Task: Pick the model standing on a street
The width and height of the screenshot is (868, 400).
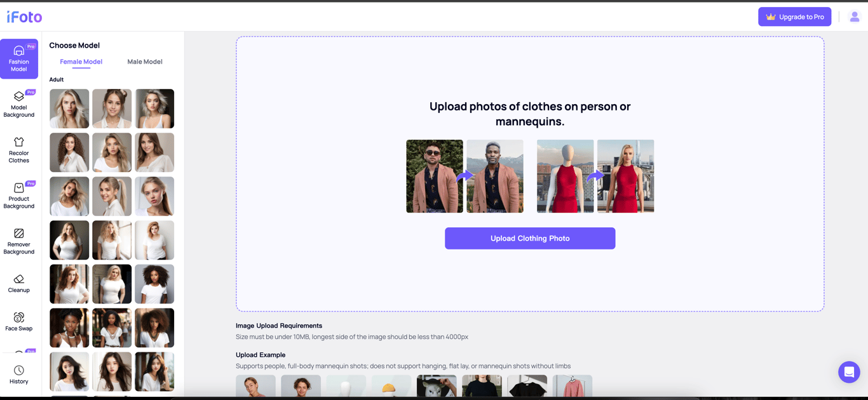Action: pos(112,328)
